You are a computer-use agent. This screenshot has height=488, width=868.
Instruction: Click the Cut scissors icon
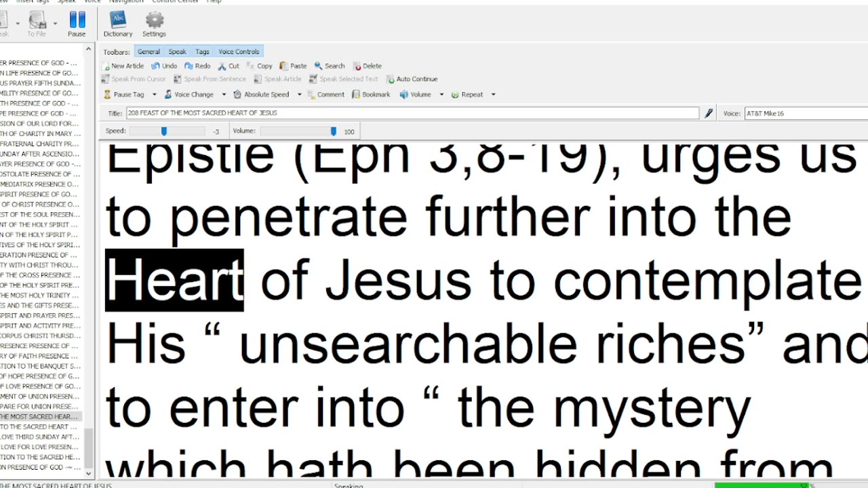click(222, 66)
